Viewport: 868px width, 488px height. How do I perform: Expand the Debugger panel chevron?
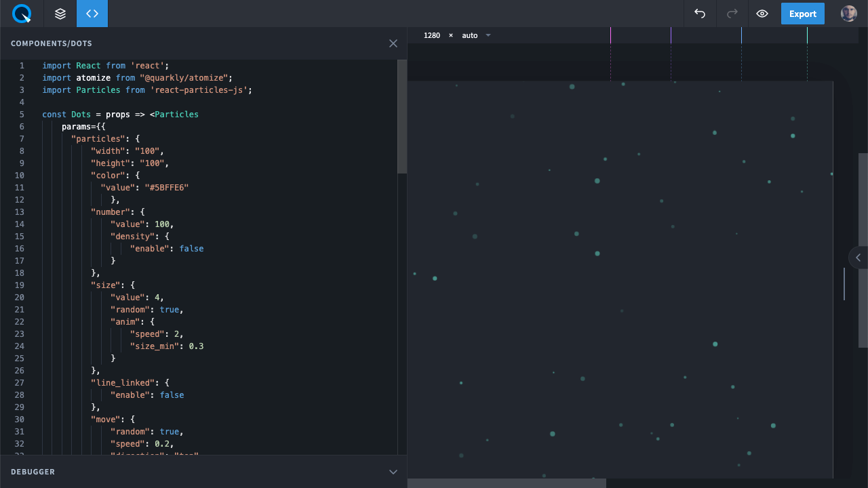click(393, 472)
